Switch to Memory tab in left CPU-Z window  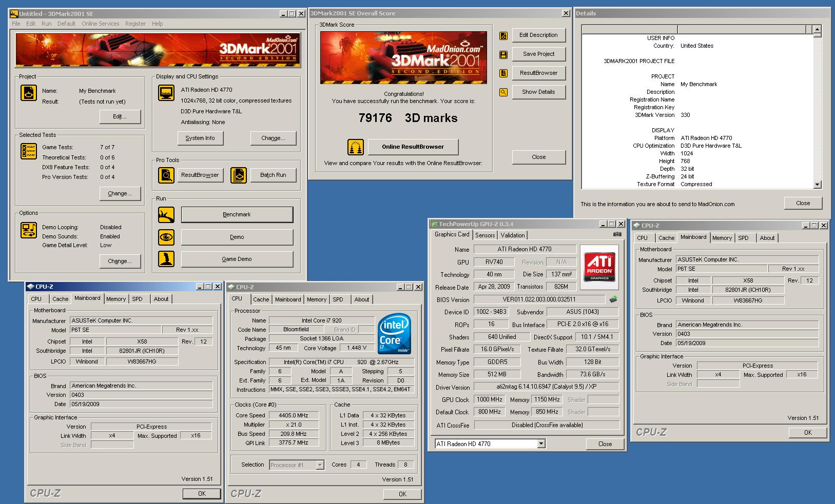(x=116, y=299)
